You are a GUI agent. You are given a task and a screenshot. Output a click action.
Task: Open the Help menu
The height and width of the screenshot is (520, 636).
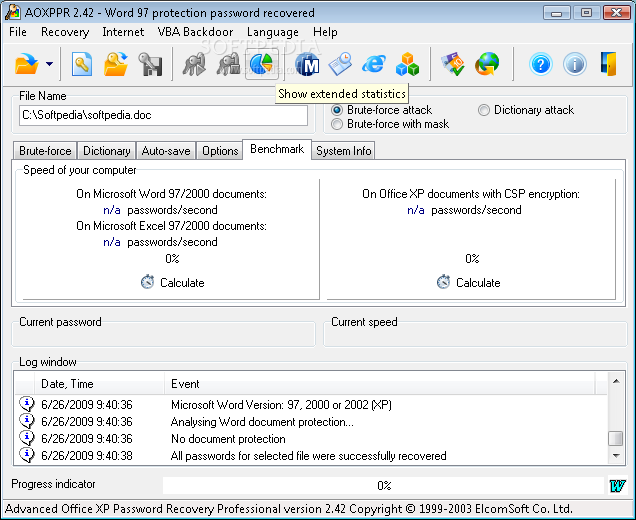click(x=325, y=32)
